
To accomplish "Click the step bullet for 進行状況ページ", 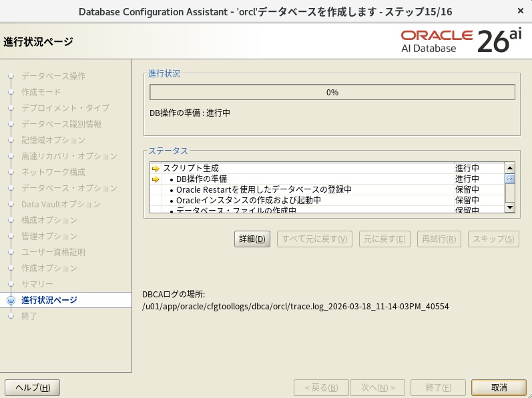I will 11,300.
